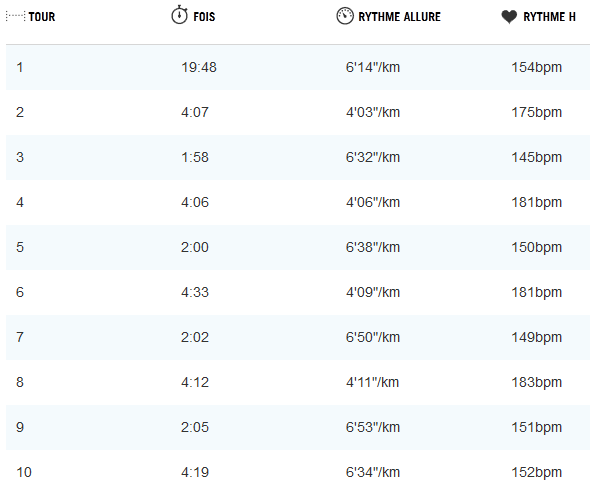Viewport: 590px width, 495px height.
Task: Click the 181bpm value in lap 6 row
Action: tap(536, 292)
